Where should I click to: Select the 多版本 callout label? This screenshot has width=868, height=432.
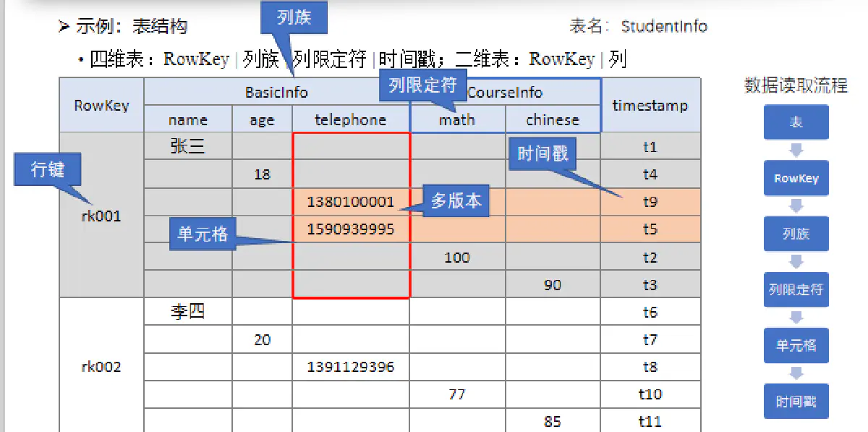click(x=456, y=200)
